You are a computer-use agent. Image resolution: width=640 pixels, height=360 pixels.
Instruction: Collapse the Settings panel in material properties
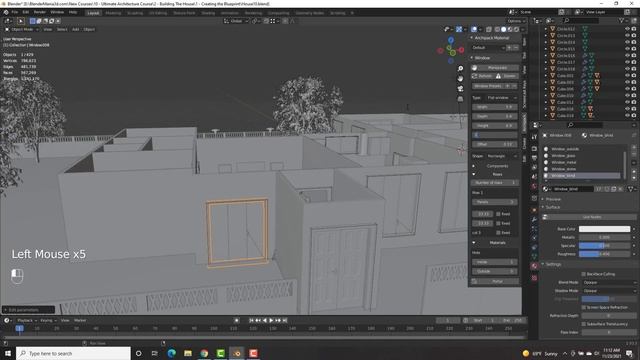click(543, 264)
